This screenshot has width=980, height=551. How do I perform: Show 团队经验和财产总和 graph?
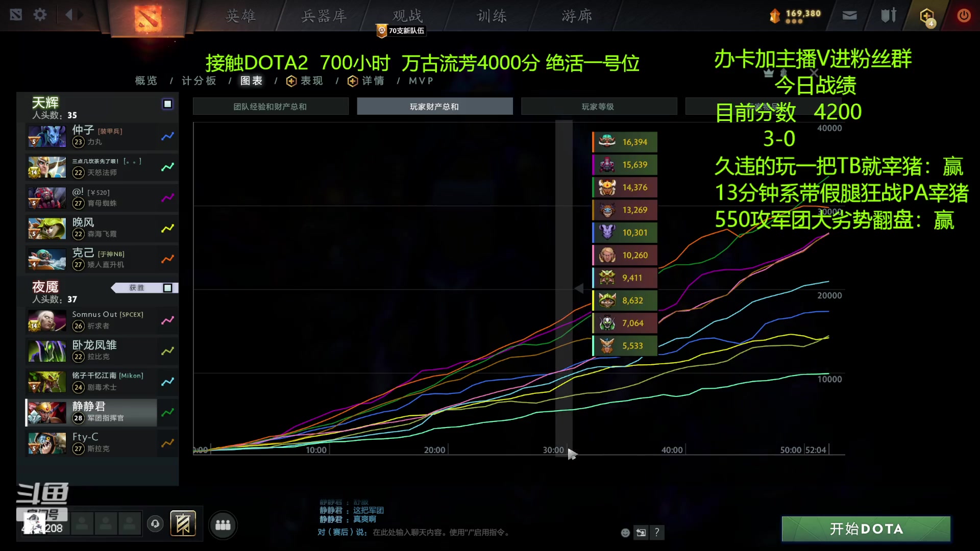[x=271, y=106]
